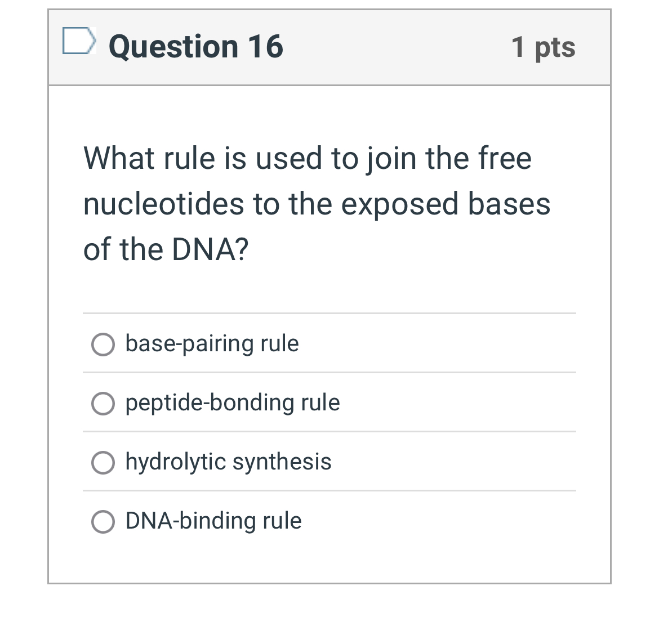Select the DNA-binding rule radio button

103,522
